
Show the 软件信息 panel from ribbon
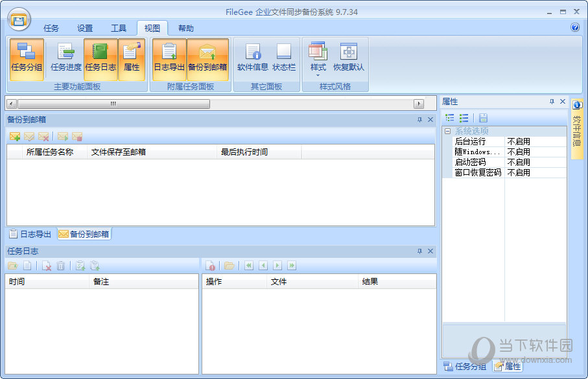(x=253, y=59)
